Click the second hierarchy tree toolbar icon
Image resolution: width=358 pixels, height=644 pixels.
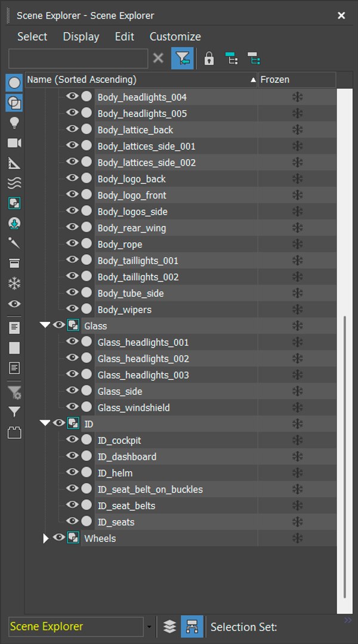pos(254,58)
